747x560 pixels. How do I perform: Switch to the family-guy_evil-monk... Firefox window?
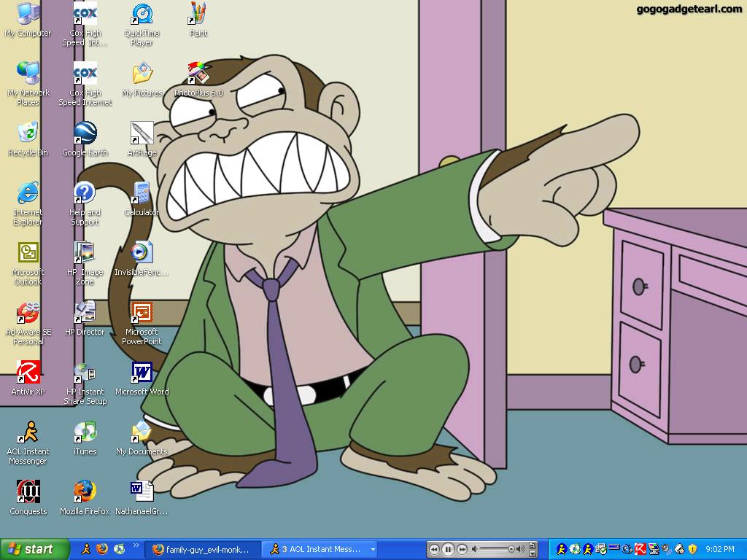click(x=202, y=550)
